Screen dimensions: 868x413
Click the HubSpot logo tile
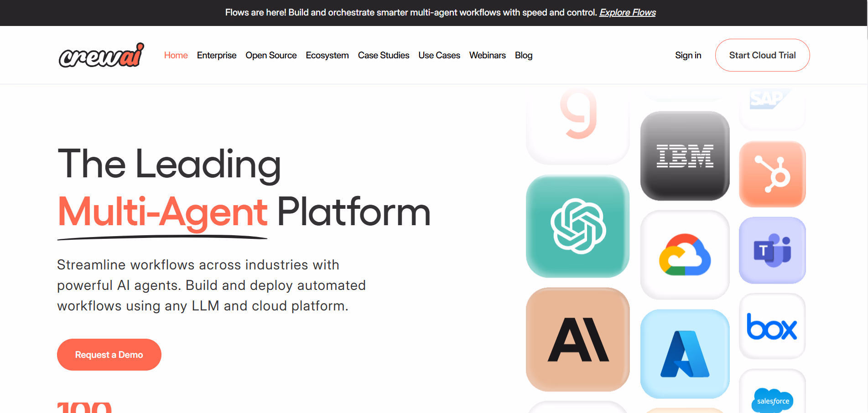pyautogui.click(x=772, y=174)
